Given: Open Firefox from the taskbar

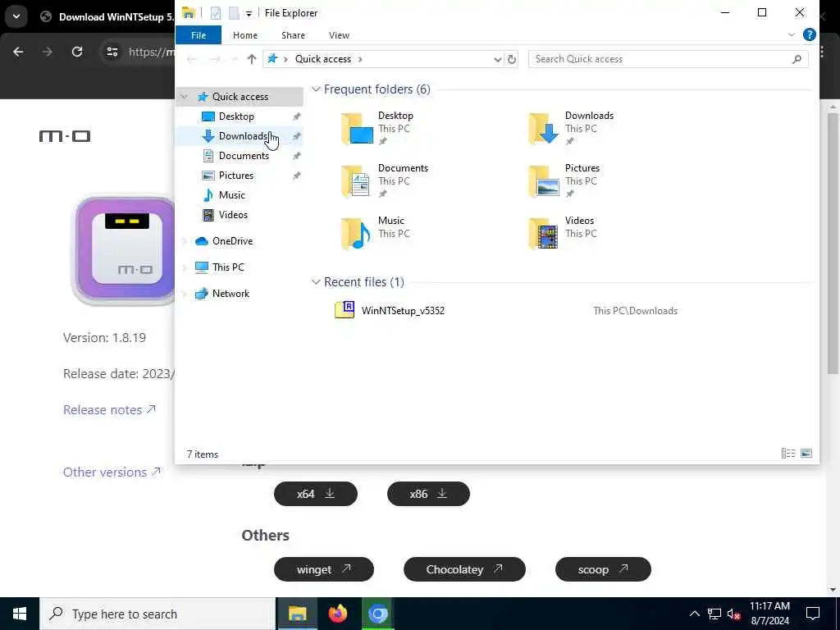Looking at the screenshot, I should [x=337, y=614].
